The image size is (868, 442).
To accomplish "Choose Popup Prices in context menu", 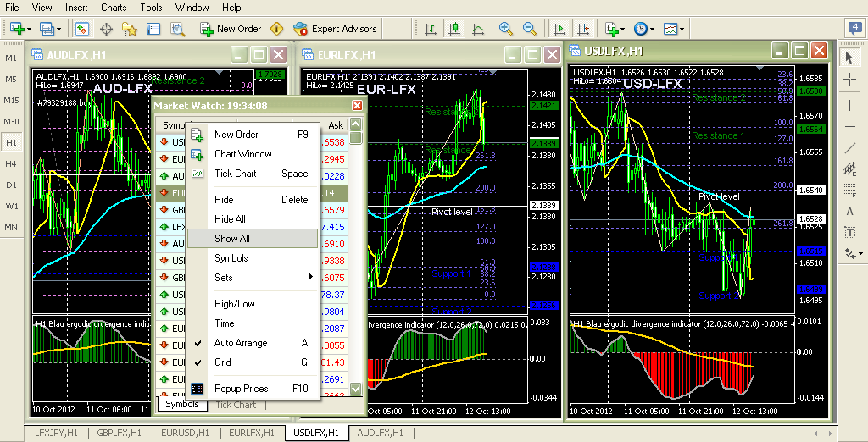I will point(253,389).
